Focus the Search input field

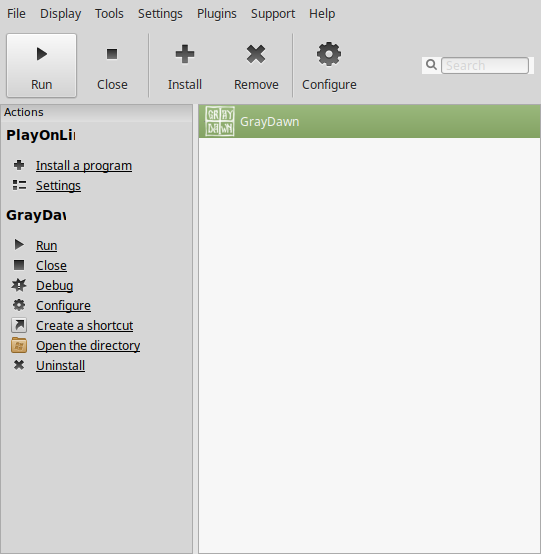pyautogui.click(x=485, y=65)
